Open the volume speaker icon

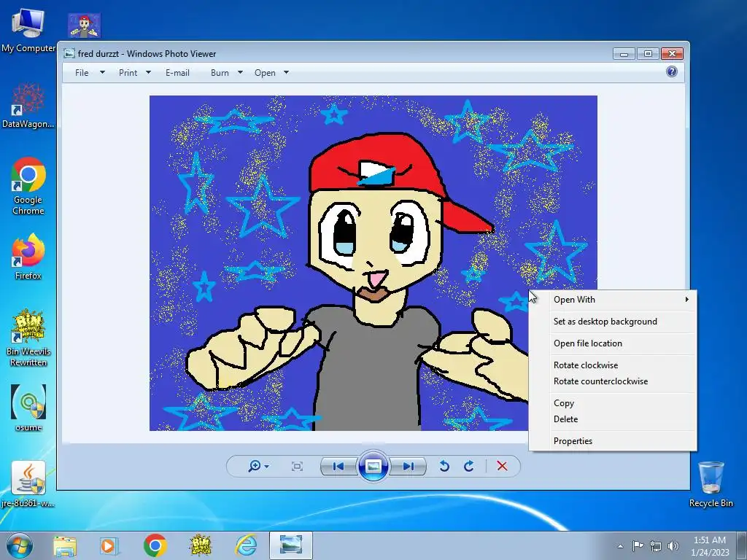(673, 546)
